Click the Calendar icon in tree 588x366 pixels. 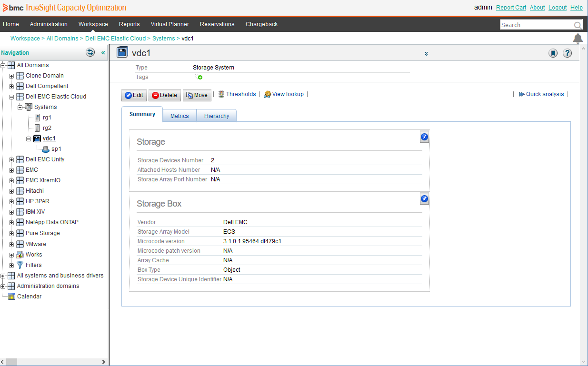[11, 297]
